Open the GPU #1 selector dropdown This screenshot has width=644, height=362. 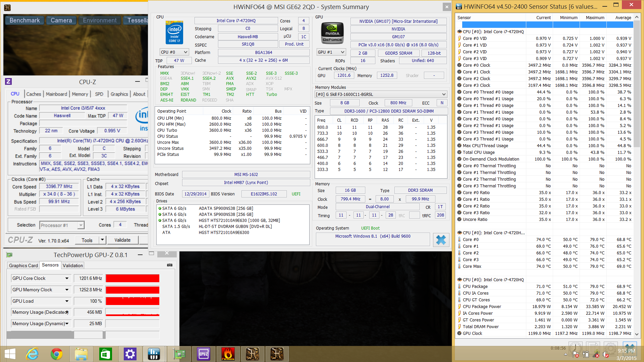331,52
